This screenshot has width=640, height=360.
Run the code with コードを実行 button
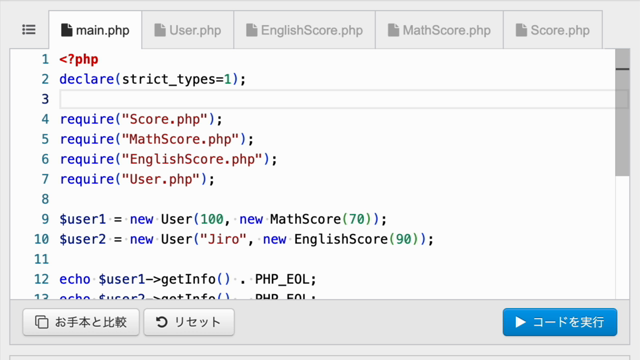(560, 322)
